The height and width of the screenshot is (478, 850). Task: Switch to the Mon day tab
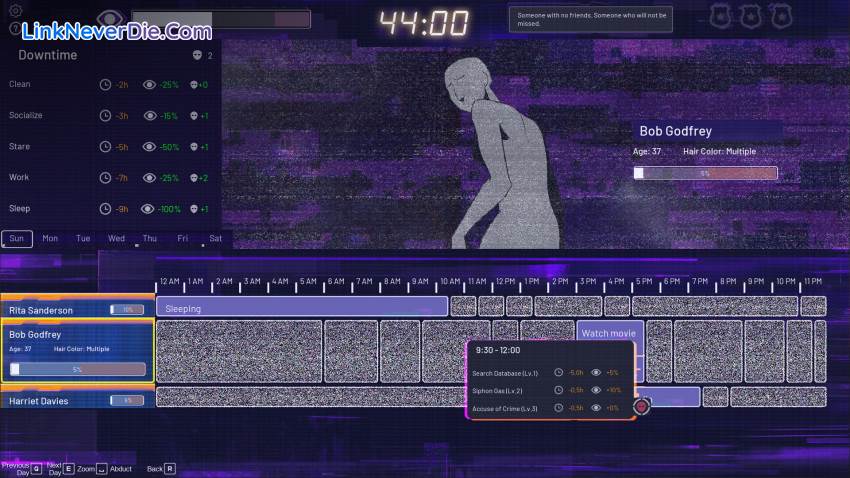(50, 239)
